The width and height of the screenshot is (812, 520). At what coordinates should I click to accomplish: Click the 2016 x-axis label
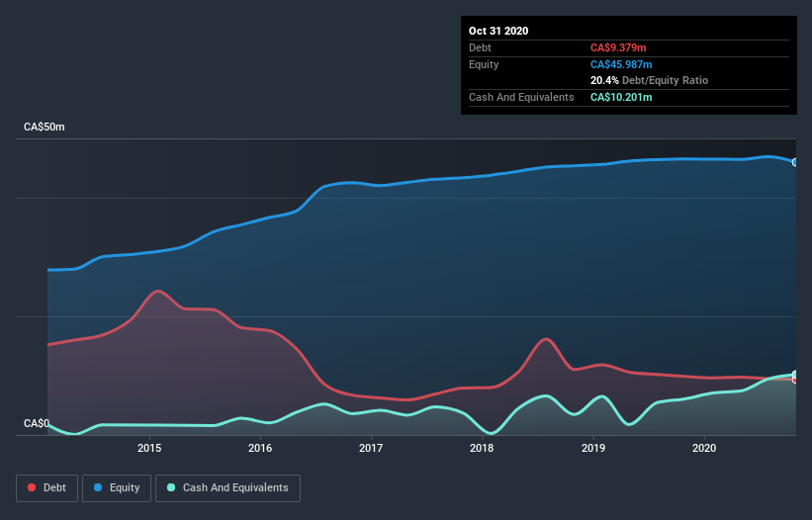click(260, 448)
